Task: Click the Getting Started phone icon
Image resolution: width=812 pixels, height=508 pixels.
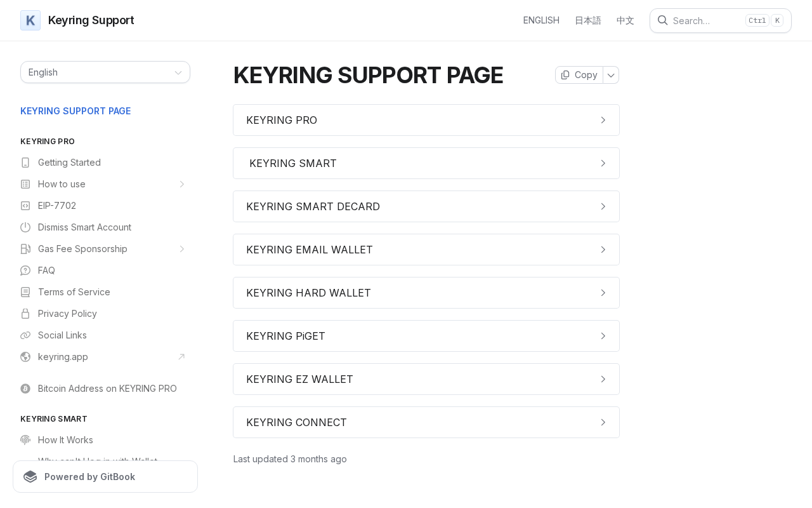Action: point(25,163)
